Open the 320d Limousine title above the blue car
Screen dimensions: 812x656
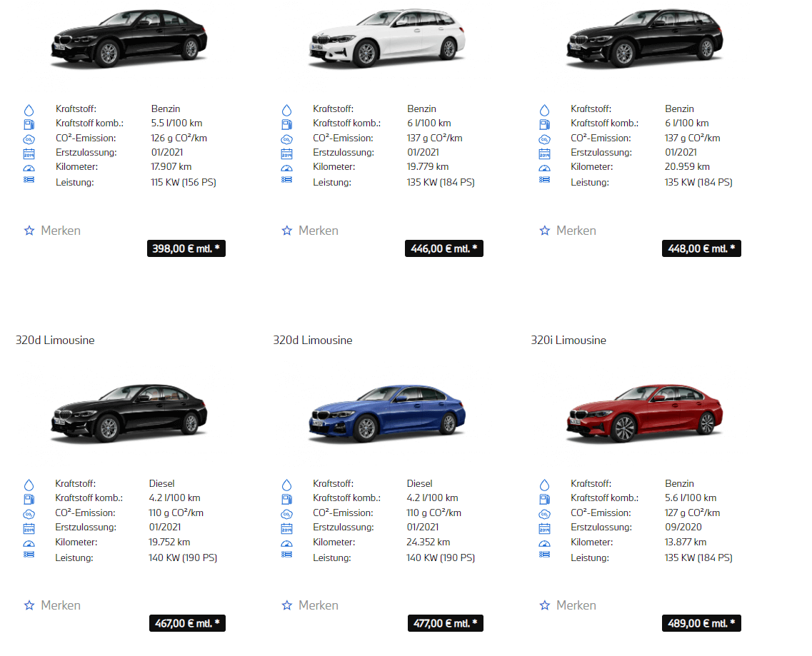pos(313,340)
